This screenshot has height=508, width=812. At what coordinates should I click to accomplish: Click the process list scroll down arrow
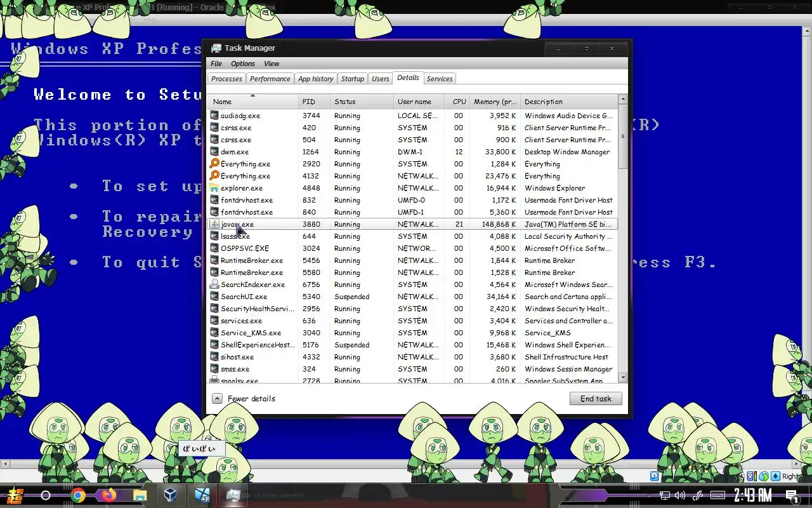point(622,377)
